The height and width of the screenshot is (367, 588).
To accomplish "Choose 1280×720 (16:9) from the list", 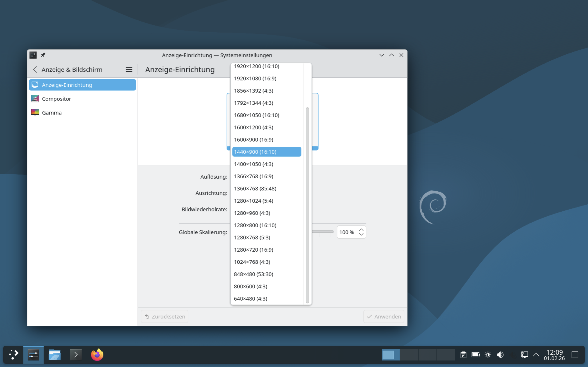I will click(253, 250).
